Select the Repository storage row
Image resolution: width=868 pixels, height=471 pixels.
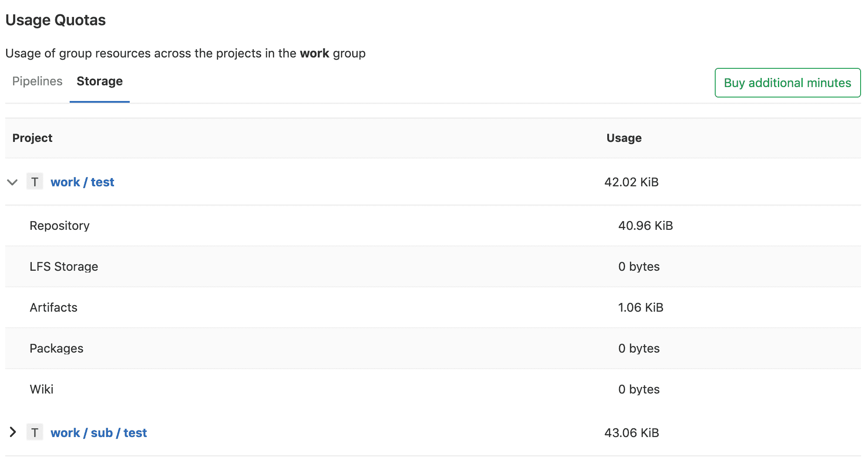pyautogui.click(x=60, y=225)
